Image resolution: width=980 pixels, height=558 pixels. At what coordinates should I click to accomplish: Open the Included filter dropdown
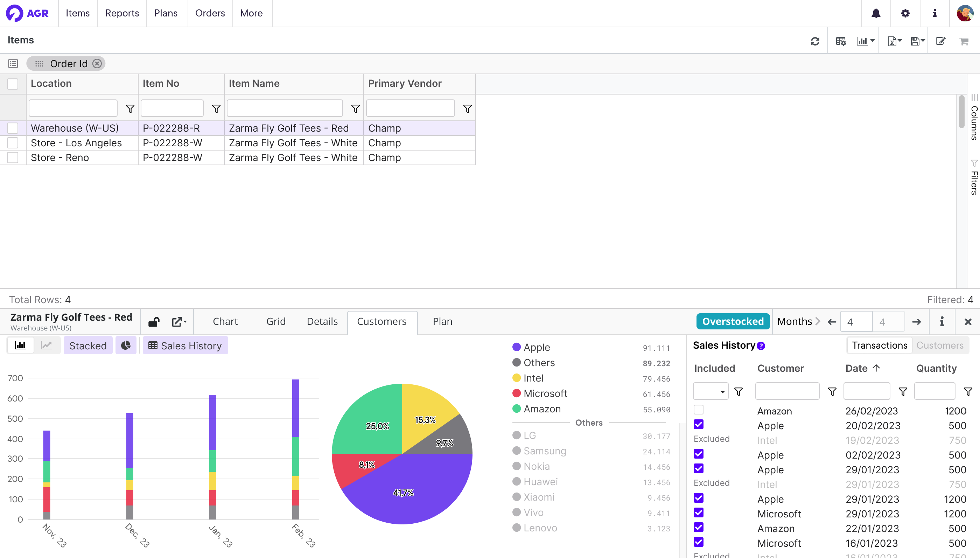coord(710,391)
